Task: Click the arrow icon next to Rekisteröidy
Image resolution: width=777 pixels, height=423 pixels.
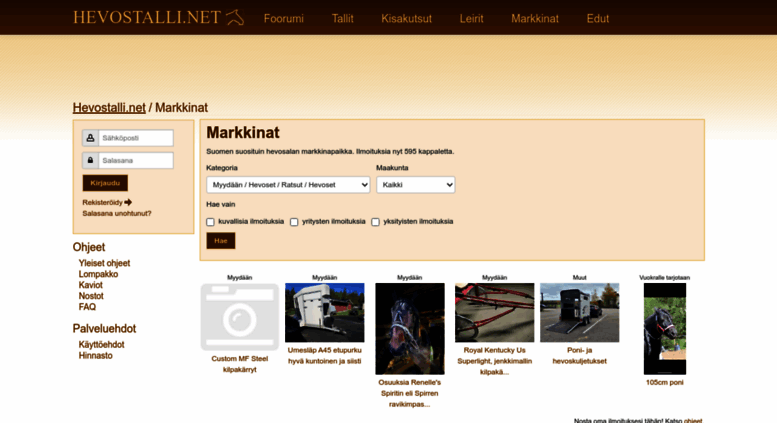Action: point(128,202)
